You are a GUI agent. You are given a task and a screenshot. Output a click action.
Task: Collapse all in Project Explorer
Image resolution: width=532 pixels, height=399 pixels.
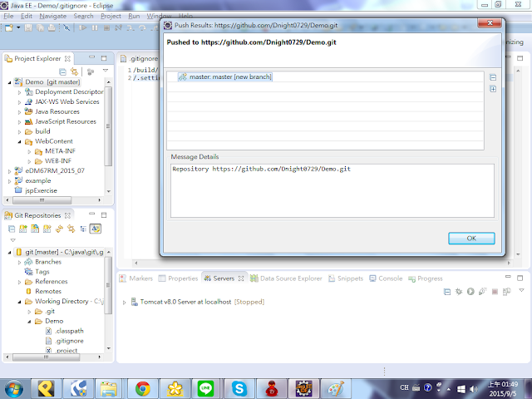pos(62,72)
